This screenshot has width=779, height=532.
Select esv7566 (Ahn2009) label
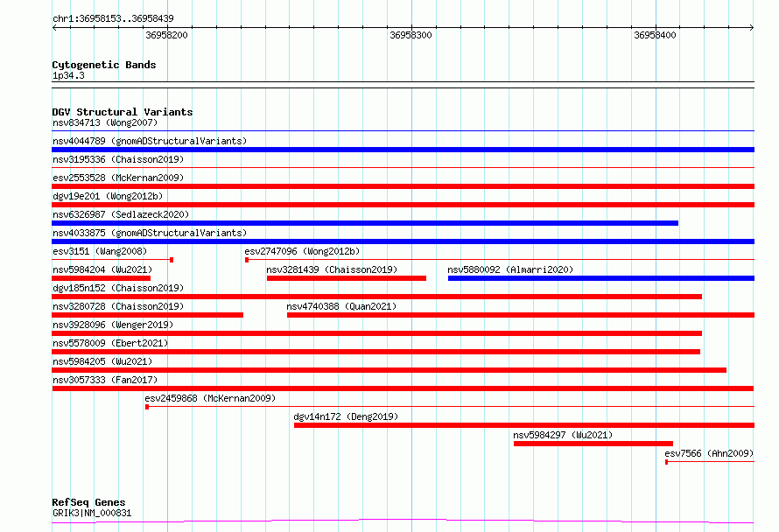(709, 453)
